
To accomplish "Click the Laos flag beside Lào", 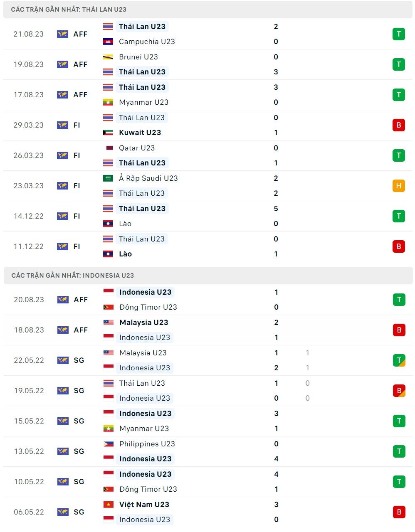I will click(109, 224).
